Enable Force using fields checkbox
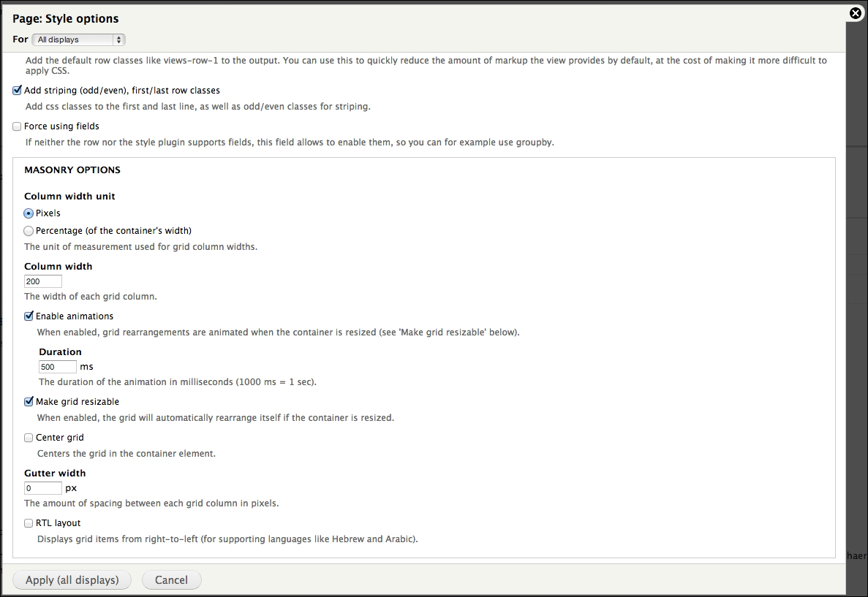Screen dimensions: 868x597 point(18,126)
